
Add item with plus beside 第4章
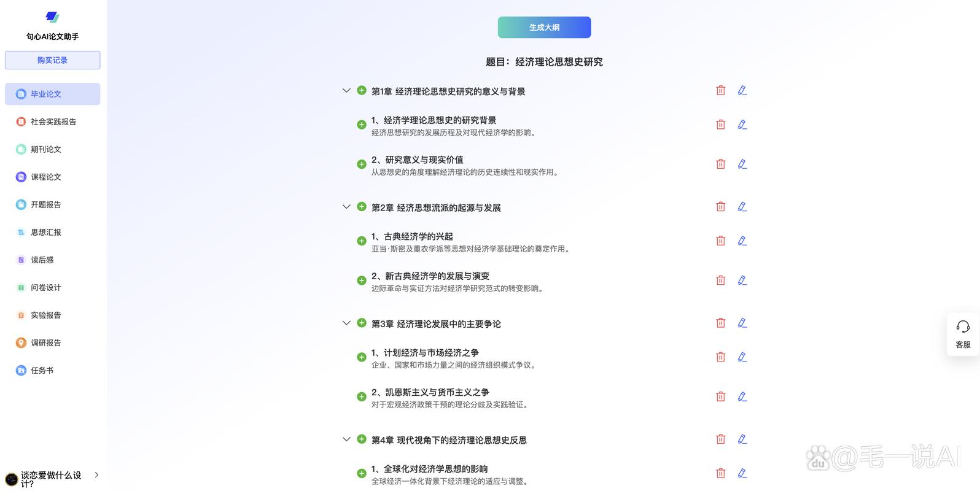pos(362,439)
